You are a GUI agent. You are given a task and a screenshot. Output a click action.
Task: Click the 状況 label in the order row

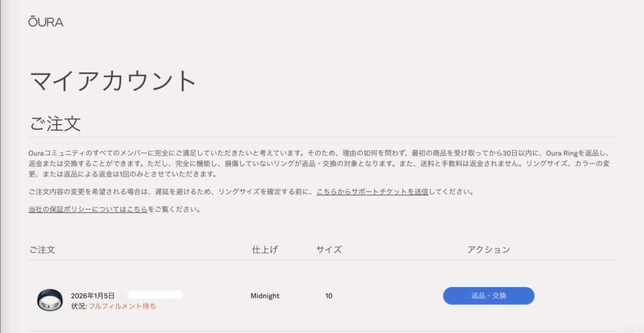pyautogui.click(x=78, y=307)
